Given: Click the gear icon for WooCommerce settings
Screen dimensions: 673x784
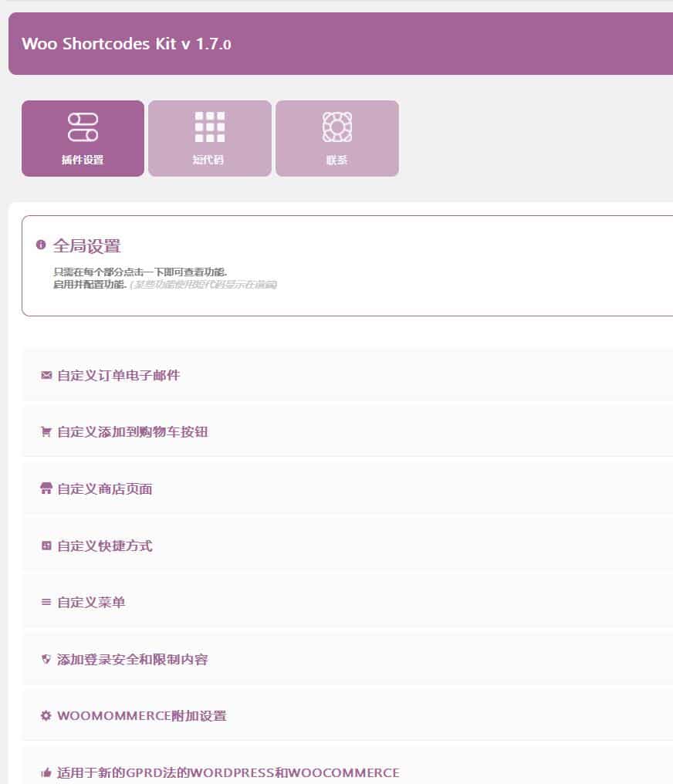Looking at the screenshot, I should point(46,715).
